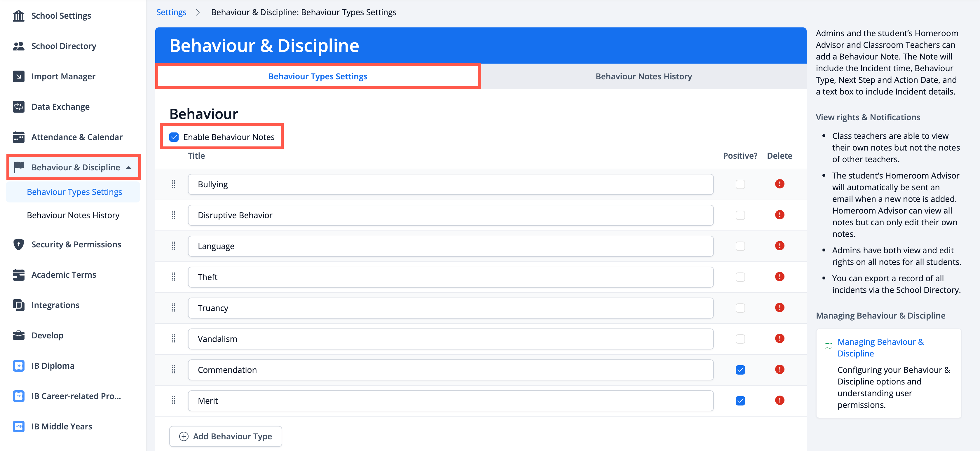Image resolution: width=980 pixels, height=451 pixels.
Task: Uncheck the Positive box for Commendation
Action: pos(740,370)
